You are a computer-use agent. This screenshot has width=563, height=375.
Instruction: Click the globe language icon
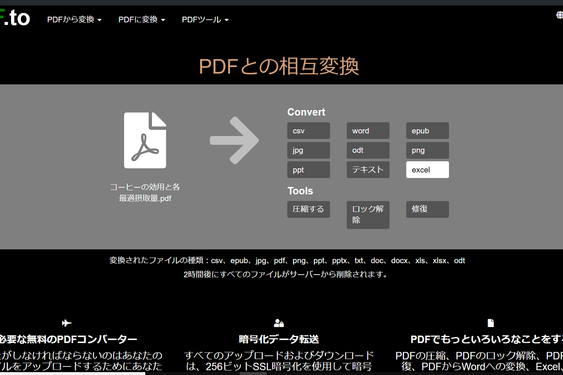click(560, 15)
